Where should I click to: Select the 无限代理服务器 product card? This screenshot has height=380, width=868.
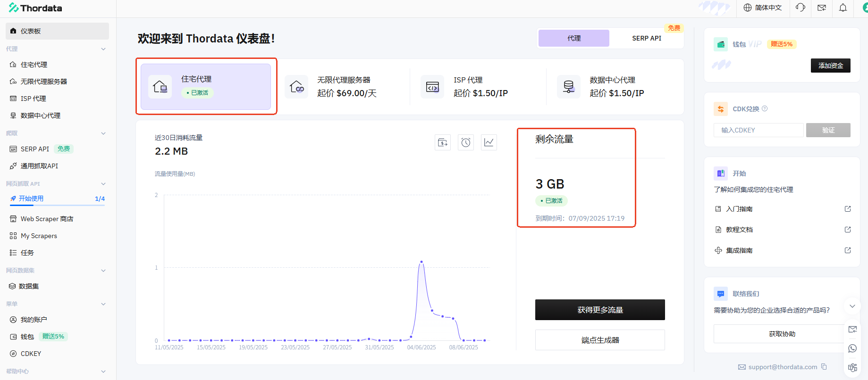point(342,87)
